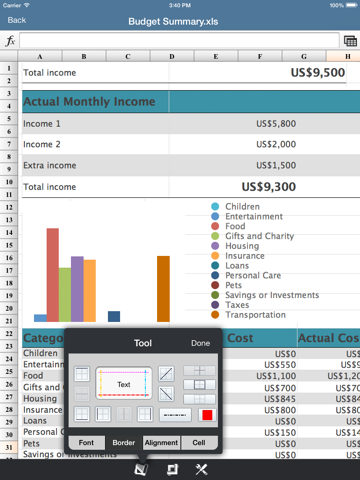Tap the fx function icon
Screen dimensions: 360x480
(x=10, y=41)
